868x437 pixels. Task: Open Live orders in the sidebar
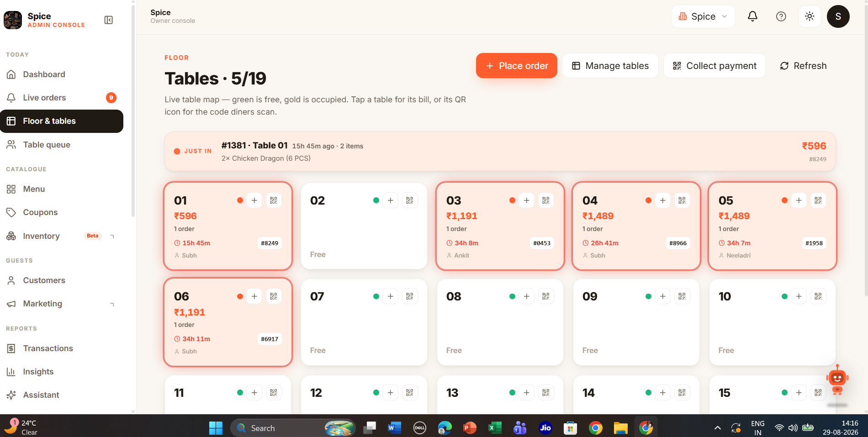(62, 98)
